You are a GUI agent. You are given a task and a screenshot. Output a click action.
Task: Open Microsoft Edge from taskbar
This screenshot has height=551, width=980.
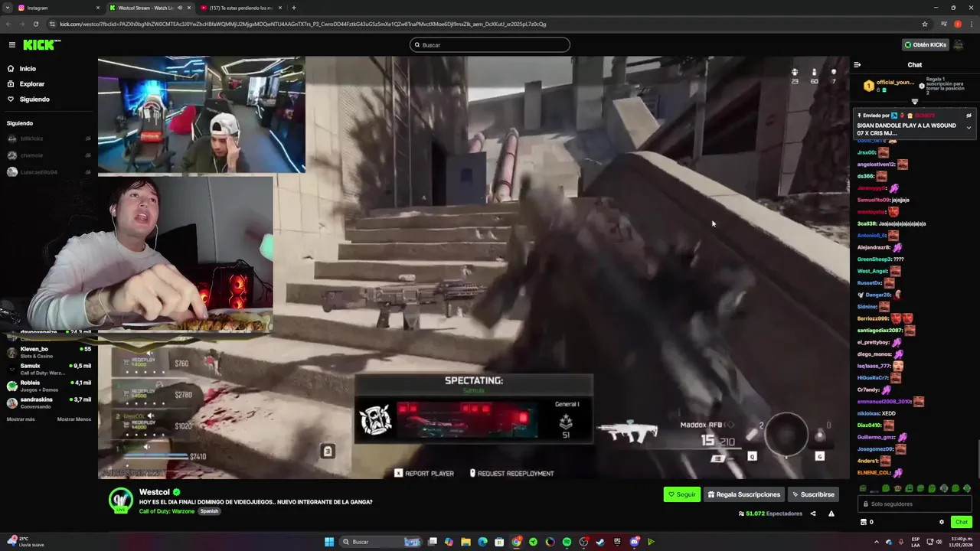point(482,542)
